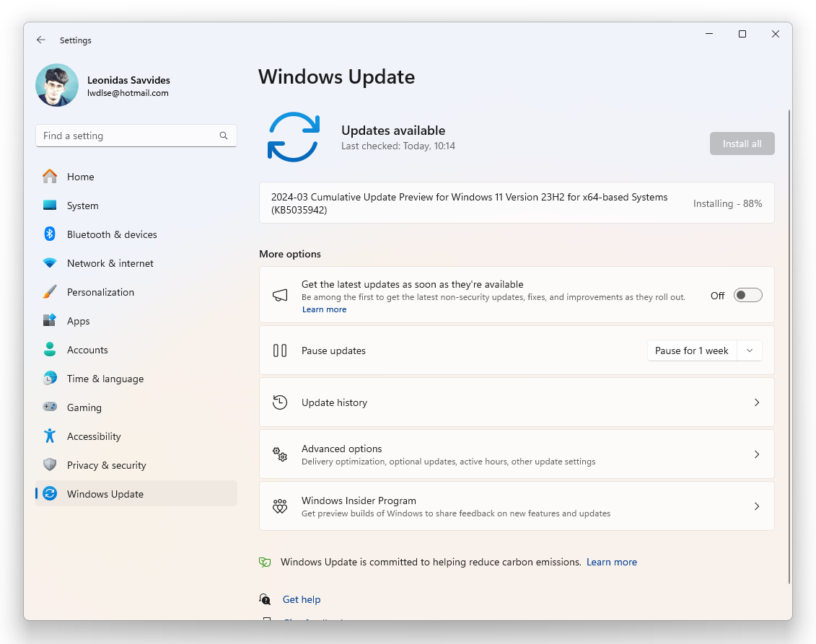
Task: Click the gears icon beside Advanced options
Action: tap(280, 454)
